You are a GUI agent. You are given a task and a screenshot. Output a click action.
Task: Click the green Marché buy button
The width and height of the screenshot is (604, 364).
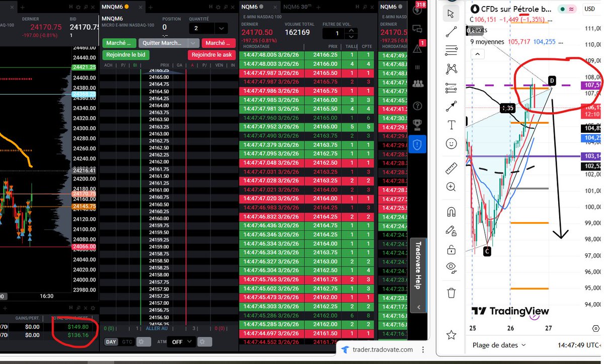click(119, 43)
